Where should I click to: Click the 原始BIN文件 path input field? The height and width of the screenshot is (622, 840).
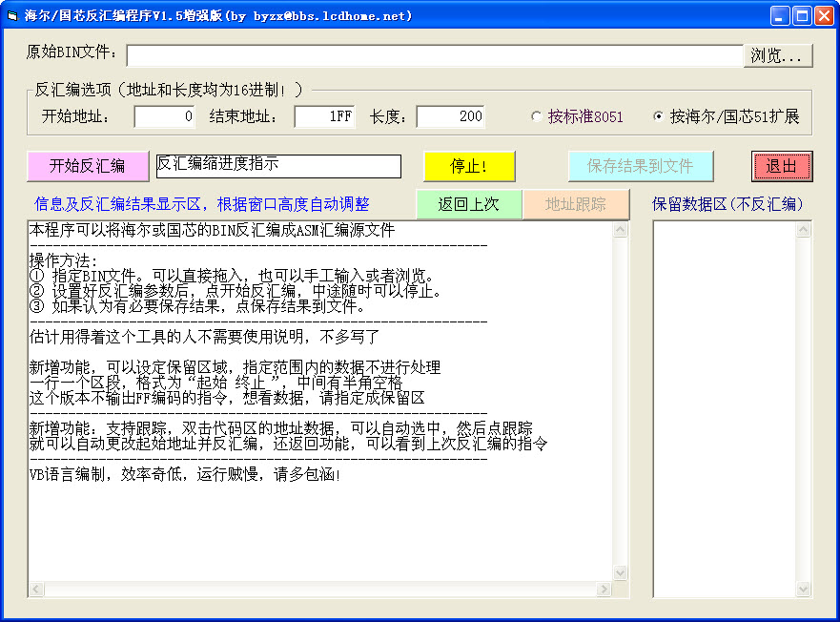(434, 55)
